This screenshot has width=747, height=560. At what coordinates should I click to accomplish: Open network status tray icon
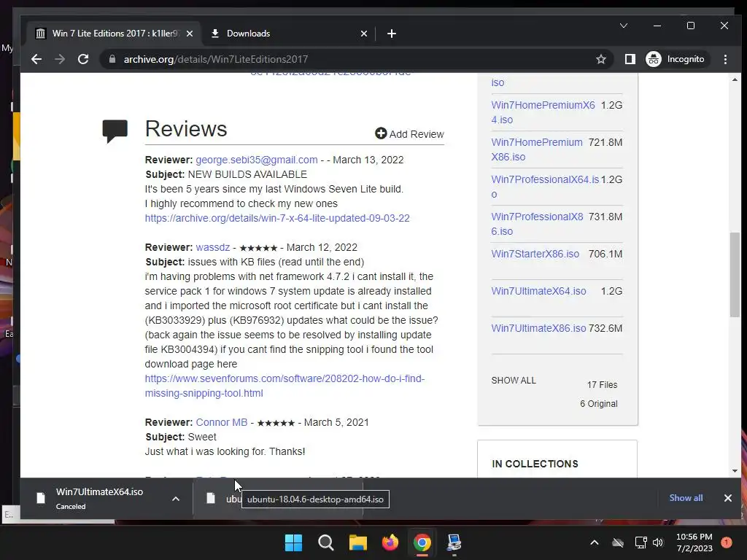[640, 542]
